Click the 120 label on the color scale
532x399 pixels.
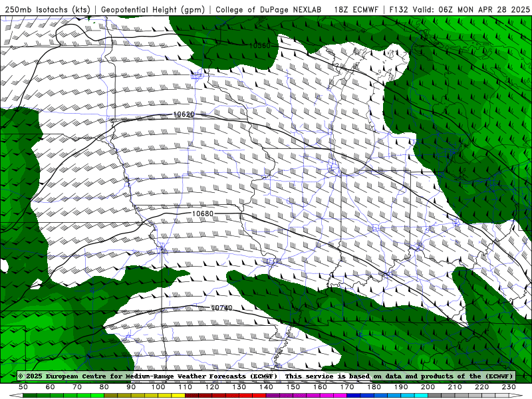pos(212,387)
